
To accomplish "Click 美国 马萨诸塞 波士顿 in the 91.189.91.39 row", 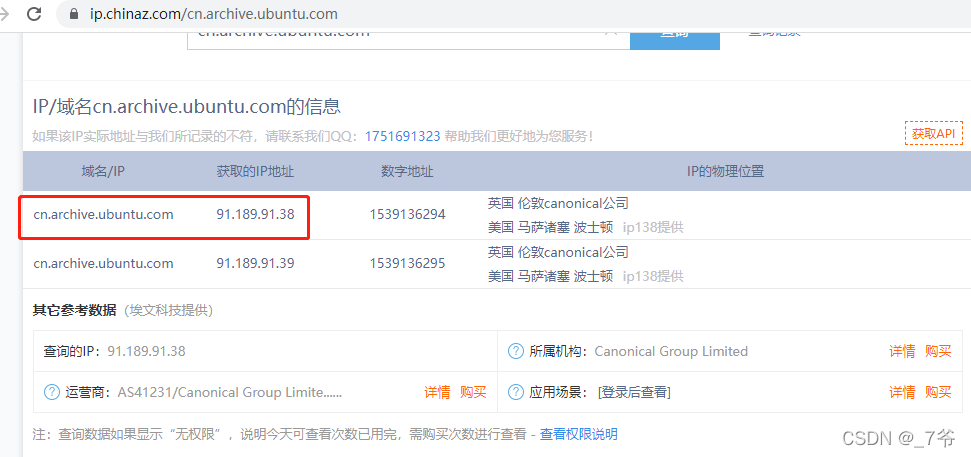I will tap(550, 276).
